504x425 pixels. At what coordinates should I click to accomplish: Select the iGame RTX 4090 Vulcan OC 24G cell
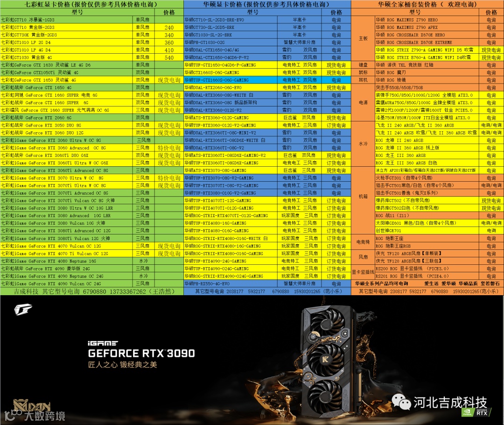[x=67, y=283]
